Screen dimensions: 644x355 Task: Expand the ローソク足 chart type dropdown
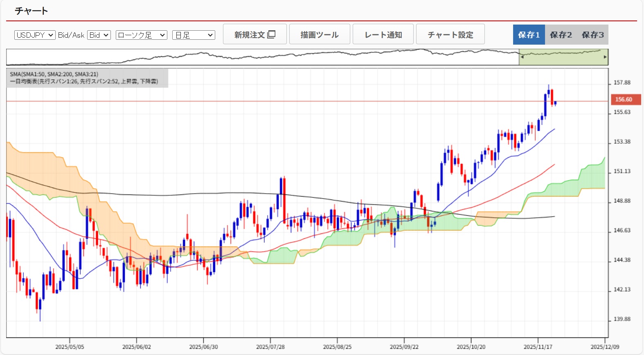coord(141,35)
